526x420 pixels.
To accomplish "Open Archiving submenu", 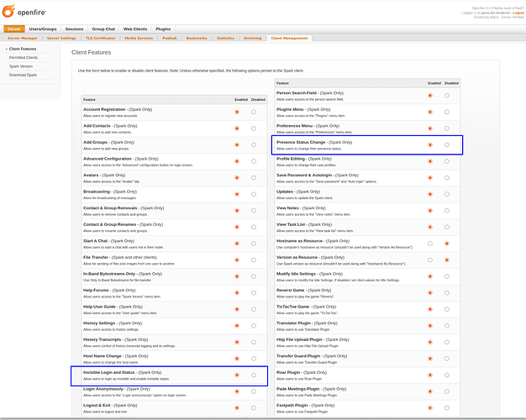I will pos(253,39).
